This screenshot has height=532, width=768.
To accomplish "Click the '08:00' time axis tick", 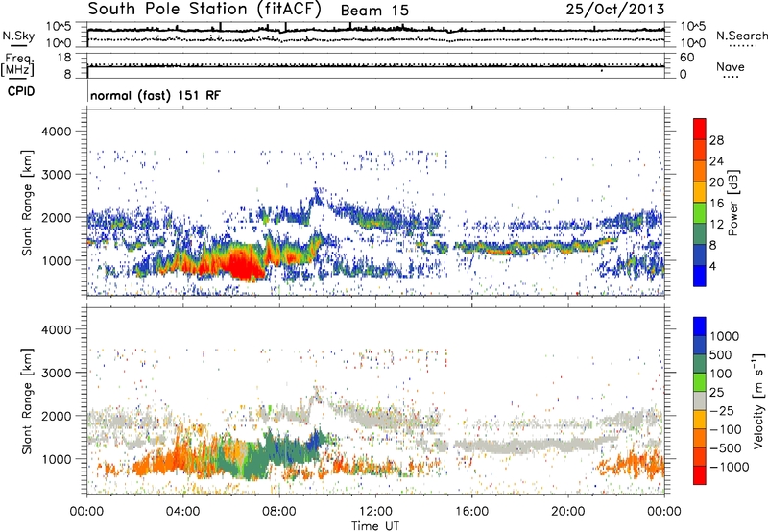I will (279, 512).
